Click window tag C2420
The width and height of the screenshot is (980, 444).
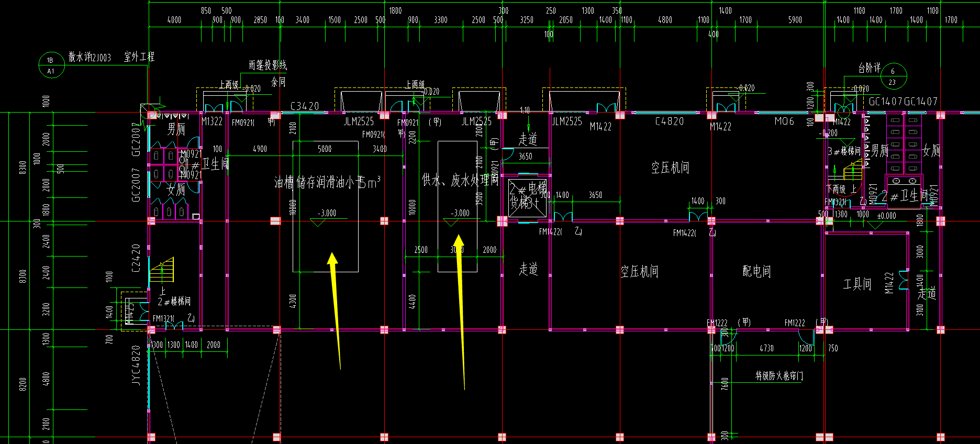[136, 258]
